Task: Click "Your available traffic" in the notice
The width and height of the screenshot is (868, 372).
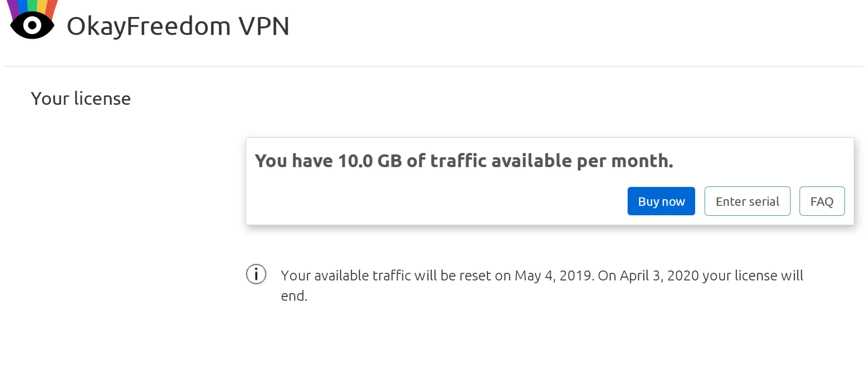Action: coord(346,276)
